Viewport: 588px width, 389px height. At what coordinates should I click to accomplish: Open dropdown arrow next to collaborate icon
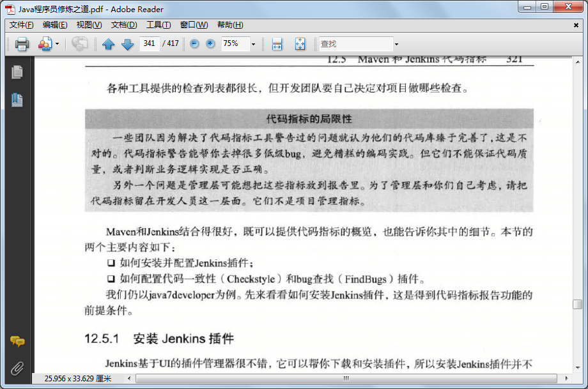tap(58, 44)
